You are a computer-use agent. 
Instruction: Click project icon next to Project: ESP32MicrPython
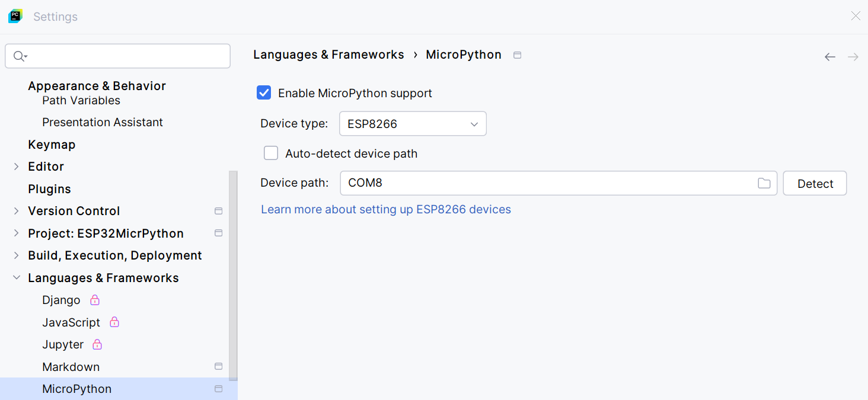click(x=219, y=233)
